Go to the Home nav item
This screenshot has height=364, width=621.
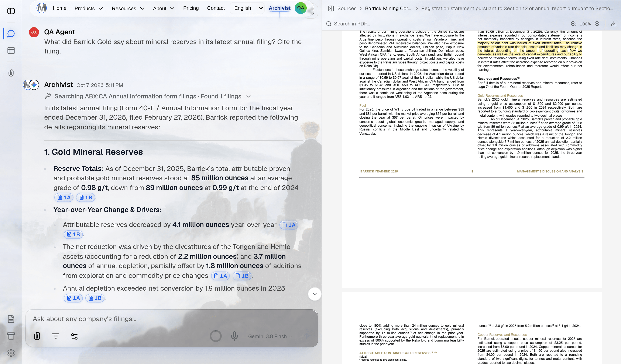tap(60, 8)
